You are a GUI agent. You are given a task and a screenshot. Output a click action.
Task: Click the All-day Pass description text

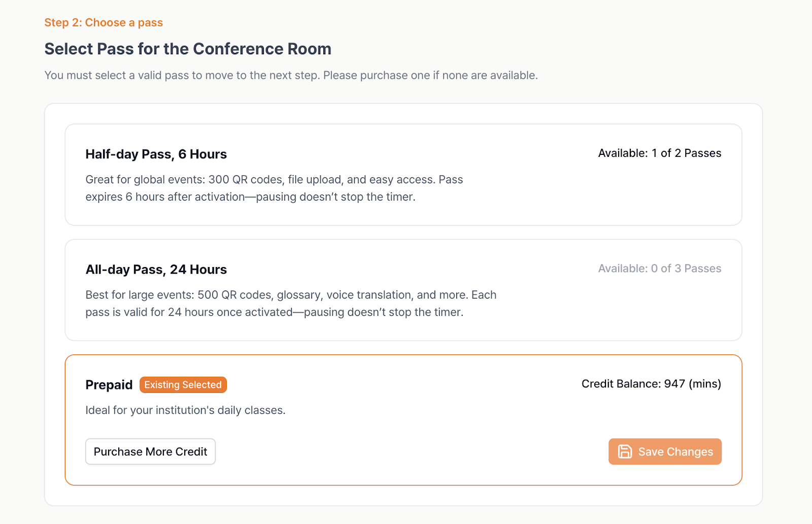(290, 304)
